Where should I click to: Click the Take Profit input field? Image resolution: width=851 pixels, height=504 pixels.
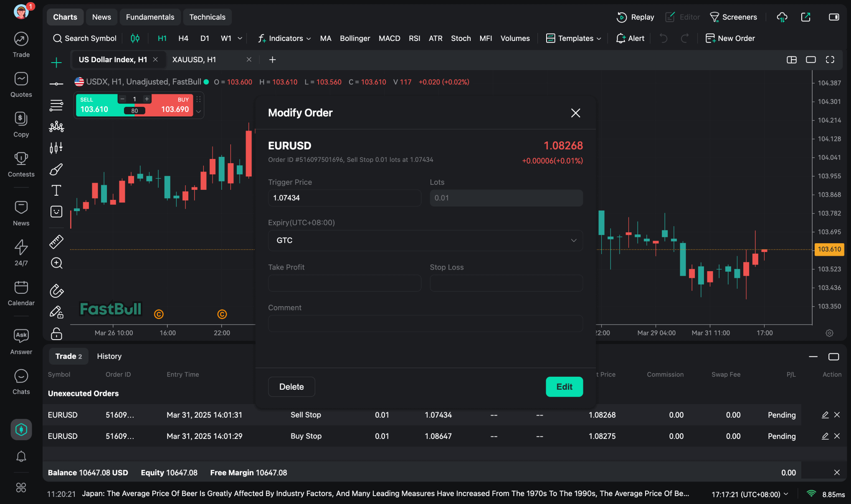point(344,283)
